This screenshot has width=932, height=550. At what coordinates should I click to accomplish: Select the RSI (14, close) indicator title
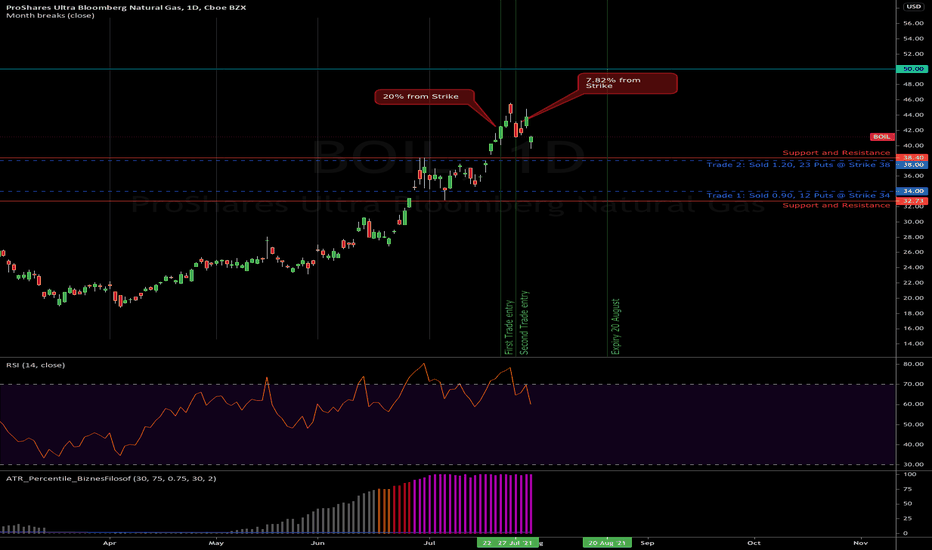[36, 365]
